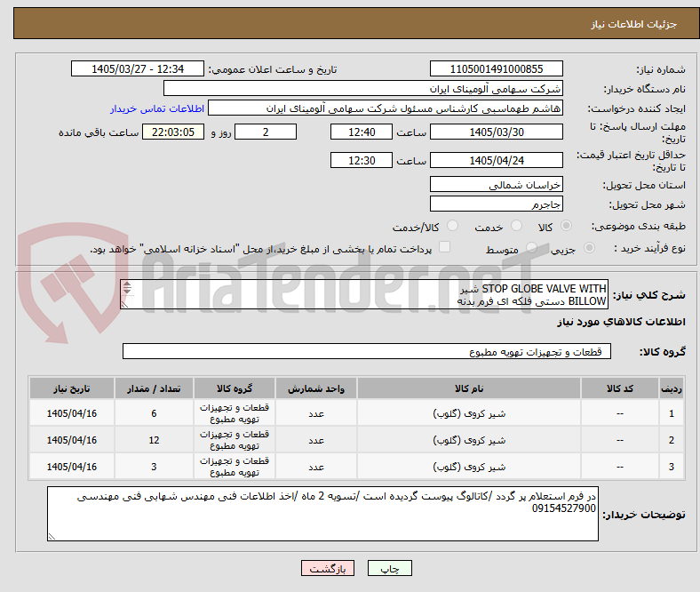Select the کالا/خدمت radio button

click(x=453, y=226)
